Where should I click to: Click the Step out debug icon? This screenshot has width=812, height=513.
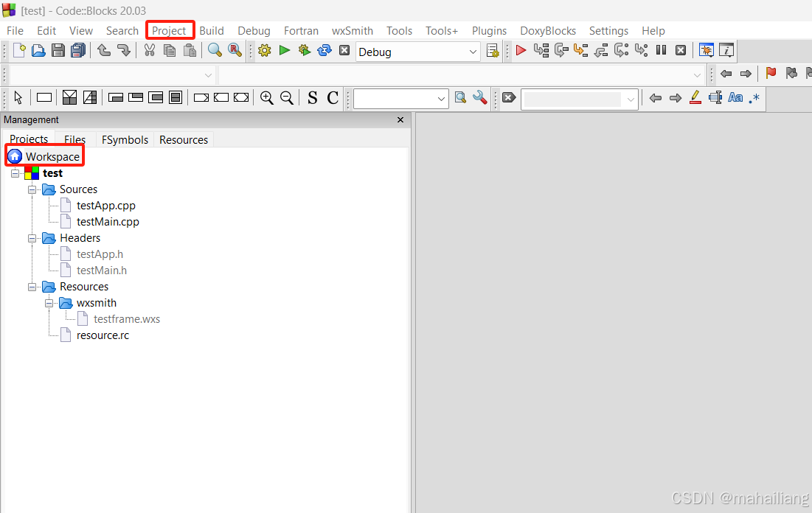[601, 50]
